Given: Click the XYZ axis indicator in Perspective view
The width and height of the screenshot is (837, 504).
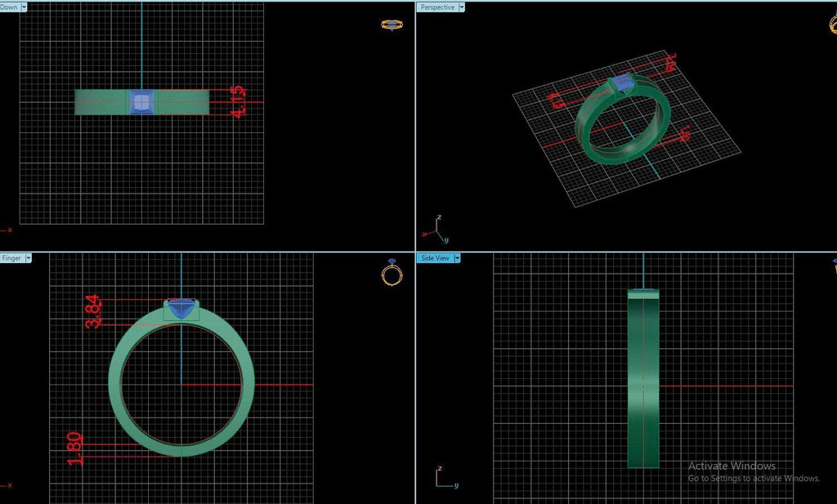Looking at the screenshot, I should [436, 230].
